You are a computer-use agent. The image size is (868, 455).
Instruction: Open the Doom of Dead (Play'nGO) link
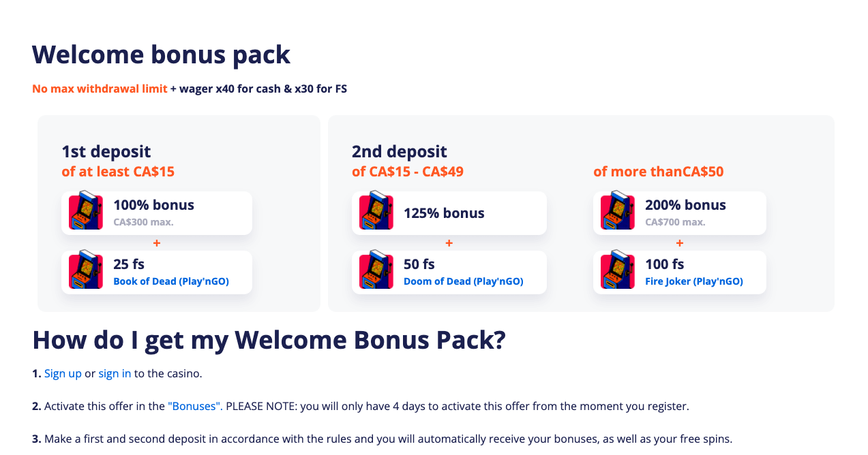pyautogui.click(x=464, y=281)
